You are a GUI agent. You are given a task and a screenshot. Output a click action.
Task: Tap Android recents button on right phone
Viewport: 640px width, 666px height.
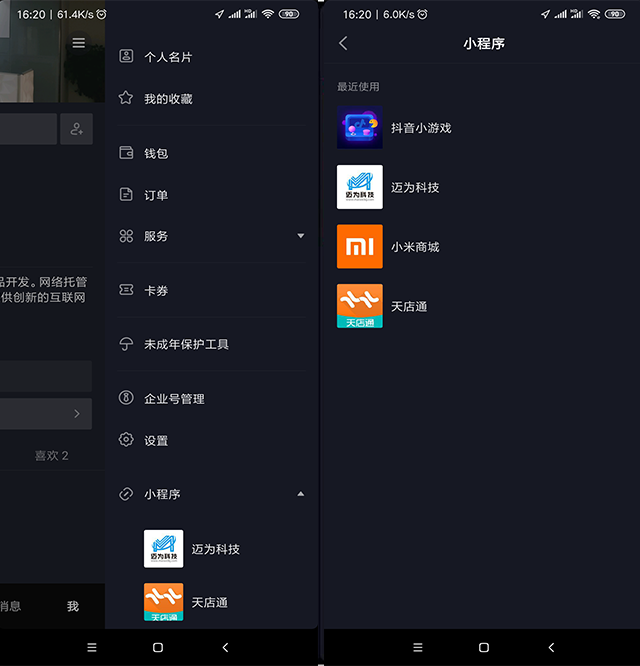(418, 647)
